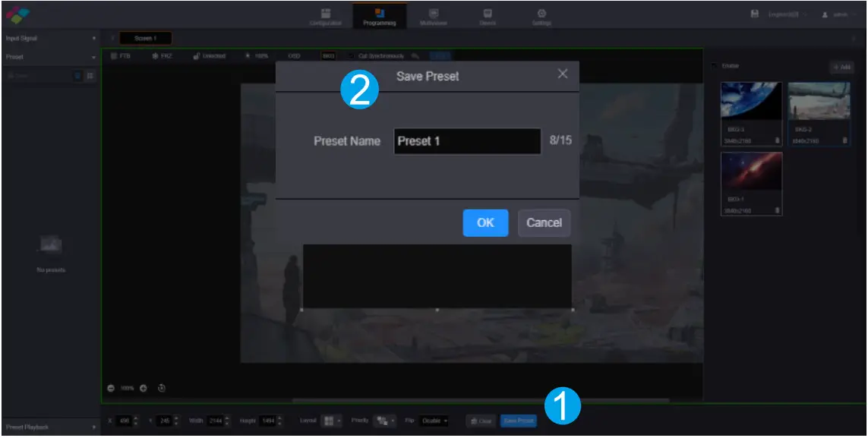The width and height of the screenshot is (868, 438).
Task: Select the BKG-3 earth thumbnail
Action: click(751, 100)
